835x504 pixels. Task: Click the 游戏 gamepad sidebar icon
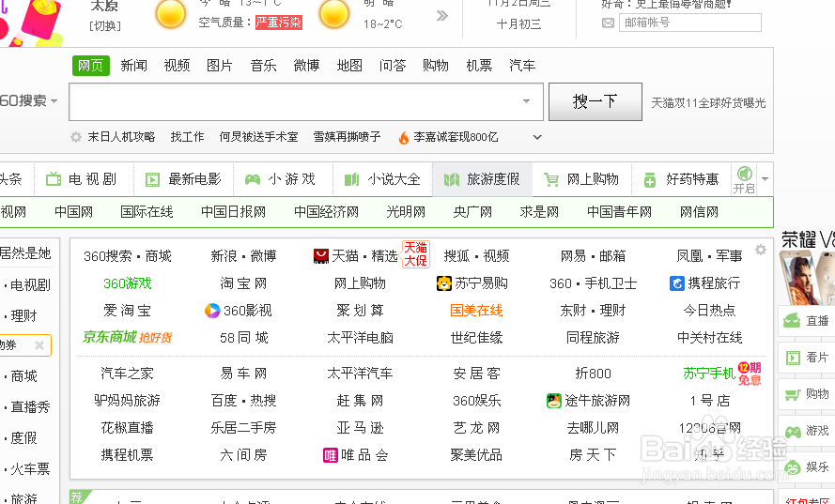[x=793, y=431]
